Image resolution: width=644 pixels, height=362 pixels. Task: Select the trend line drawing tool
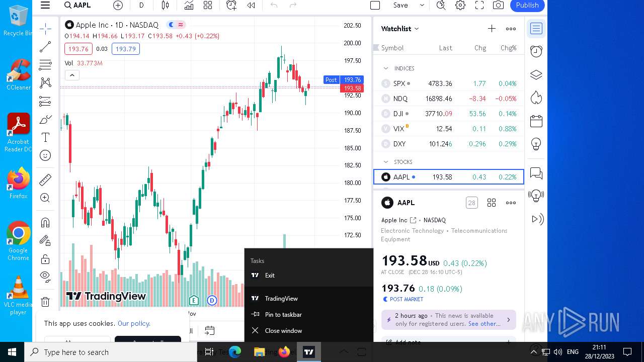click(x=45, y=47)
